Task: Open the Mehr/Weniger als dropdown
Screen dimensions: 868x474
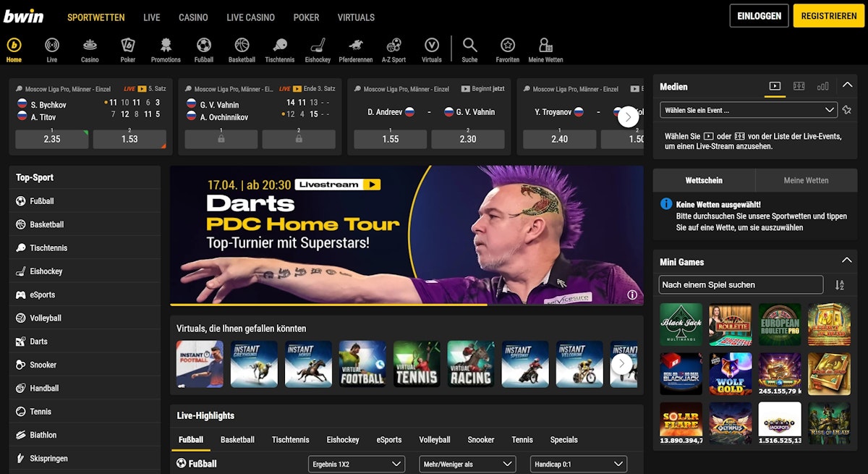Action: point(467,464)
